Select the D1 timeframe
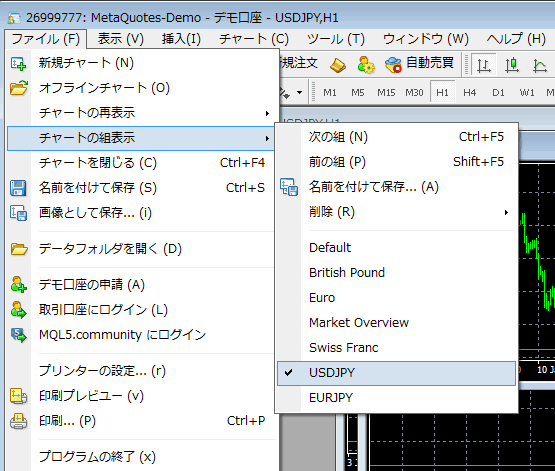Screen dimensions: 555x471 [498, 93]
